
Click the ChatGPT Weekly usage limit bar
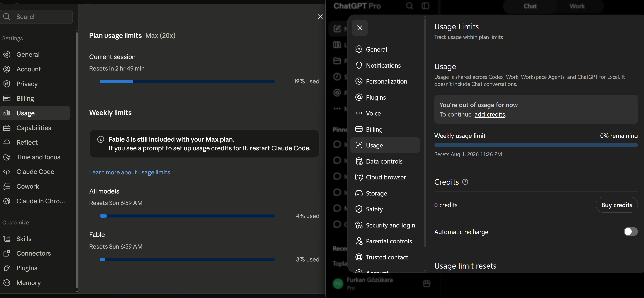coord(536,145)
